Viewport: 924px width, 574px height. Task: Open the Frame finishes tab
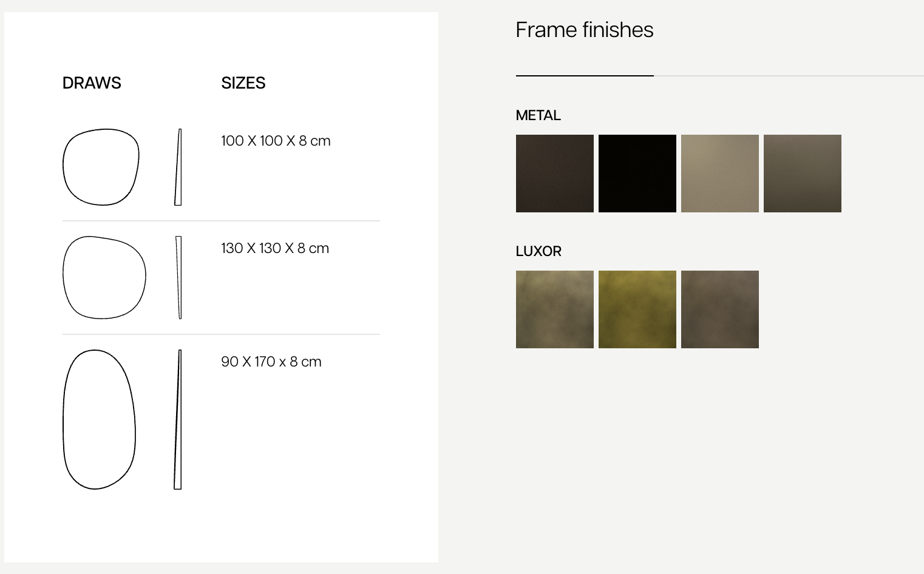[x=585, y=30]
